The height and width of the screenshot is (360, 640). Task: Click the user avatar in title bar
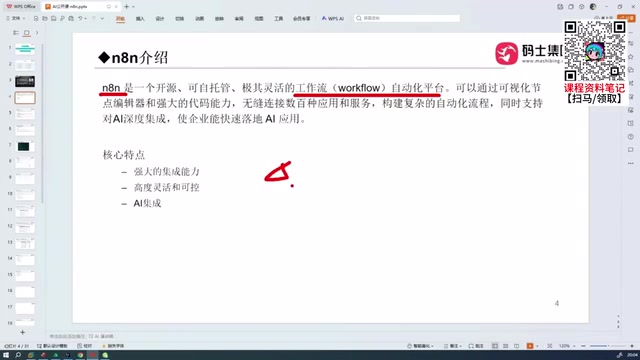point(593,7)
